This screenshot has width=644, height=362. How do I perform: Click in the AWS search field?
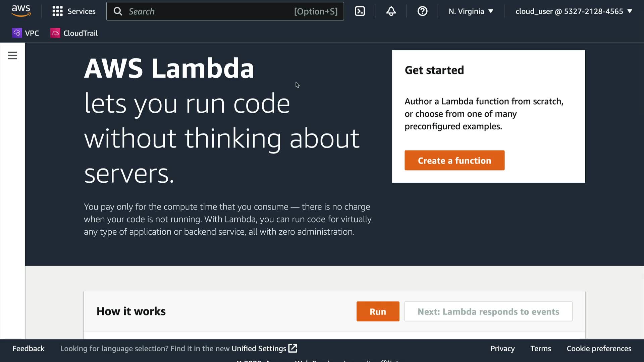[208, 11]
